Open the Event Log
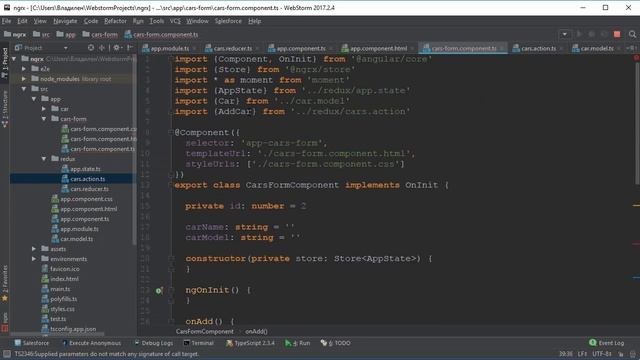Screen dimensions: 640x360 (607, 343)
